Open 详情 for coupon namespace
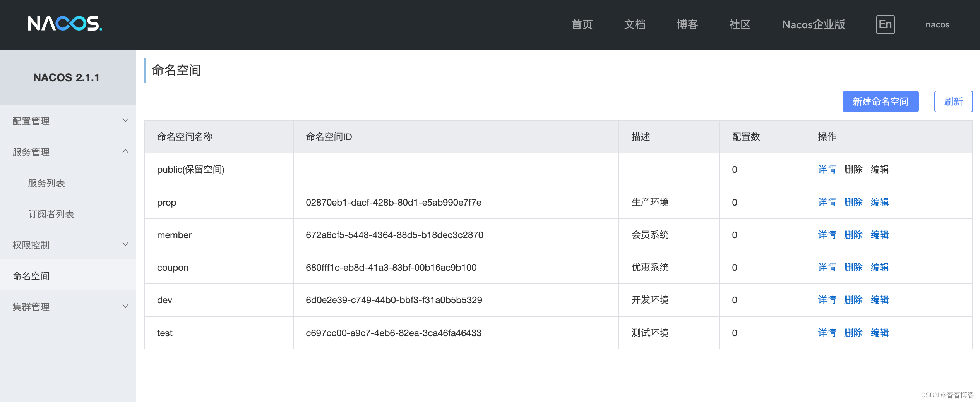The height and width of the screenshot is (402, 980). (827, 267)
